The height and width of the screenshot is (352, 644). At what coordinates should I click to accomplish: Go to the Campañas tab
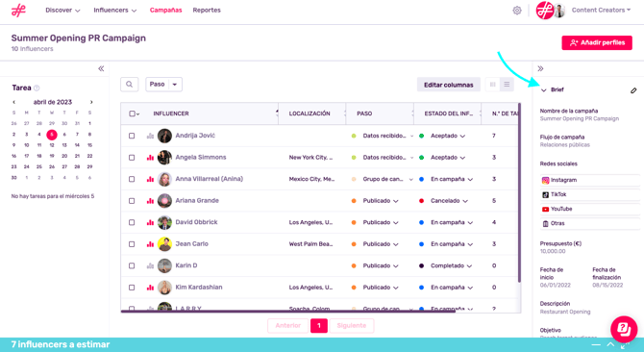166,11
